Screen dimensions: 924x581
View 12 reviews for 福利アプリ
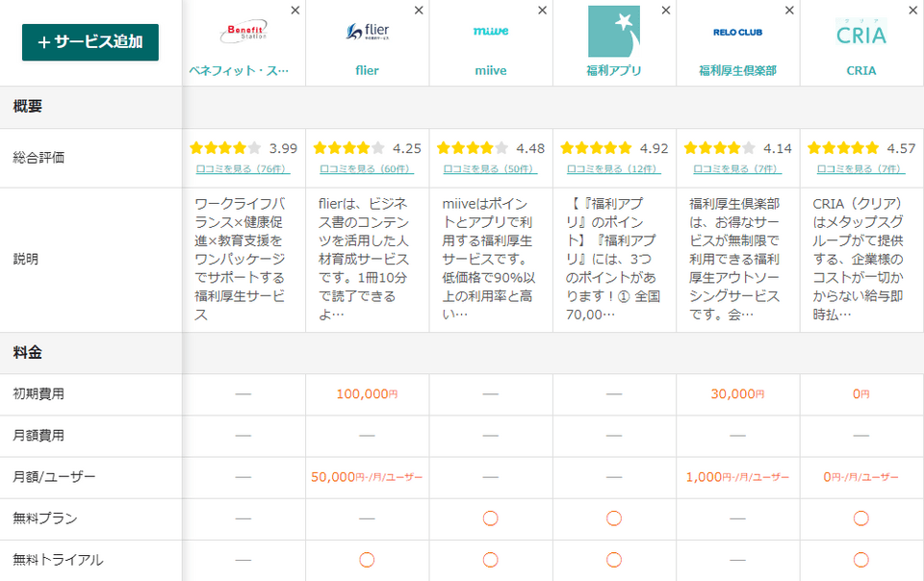[614, 168]
